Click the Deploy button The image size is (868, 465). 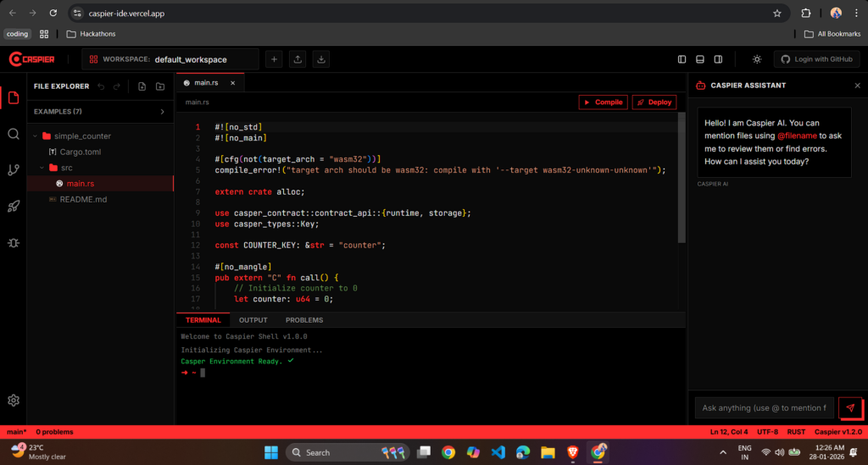click(654, 102)
